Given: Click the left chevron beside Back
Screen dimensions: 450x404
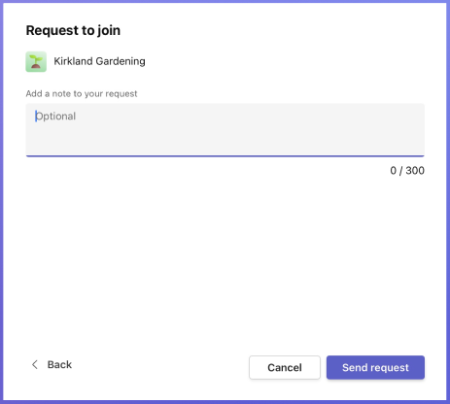Looking at the screenshot, I should (x=35, y=364).
